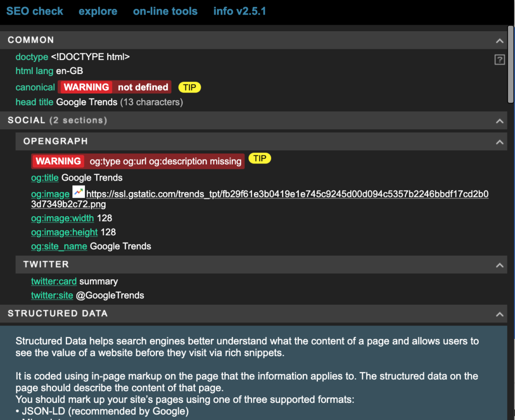The width and height of the screenshot is (515, 420).
Task: Collapse the TWITTER subsection chevron
Action: 499,265
